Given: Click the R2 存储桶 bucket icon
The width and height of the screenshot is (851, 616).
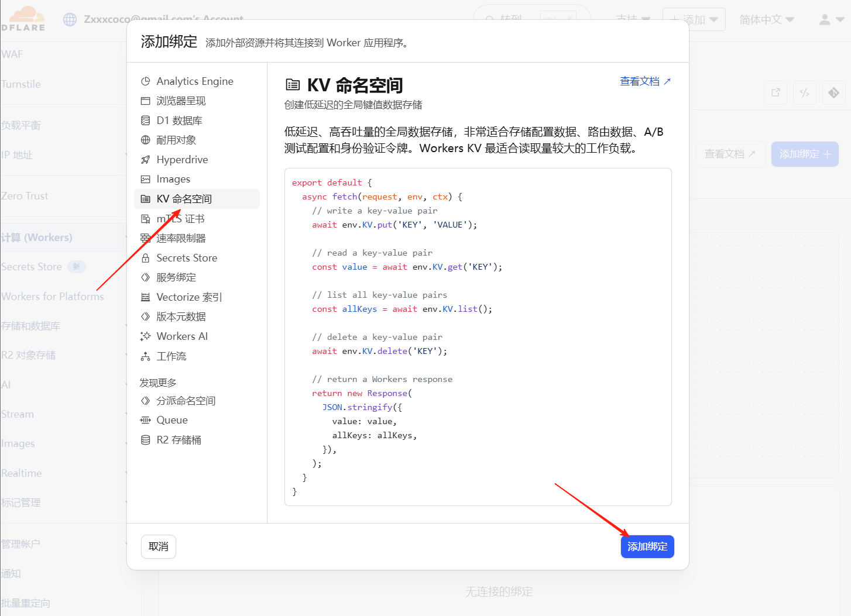Looking at the screenshot, I should pyautogui.click(x=146, y=440).
